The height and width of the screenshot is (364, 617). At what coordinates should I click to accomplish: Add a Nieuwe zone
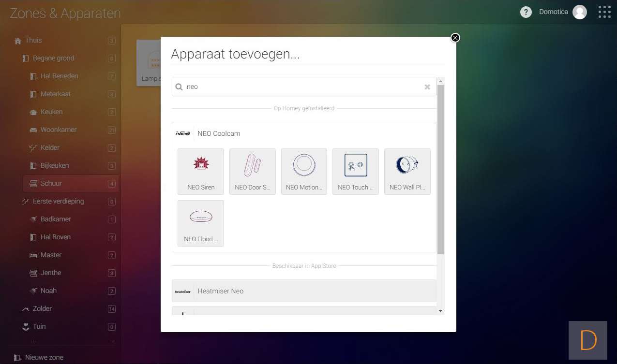coord(39,358)
